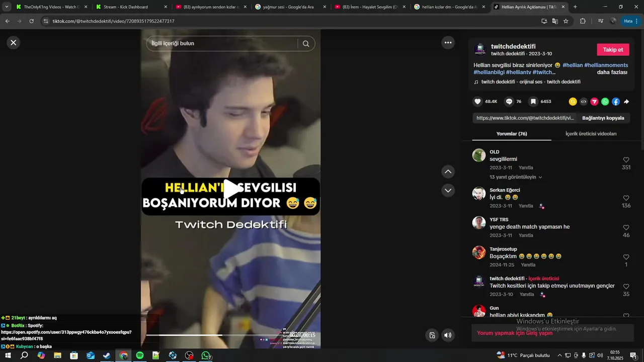Viewport: 644px width, 362px height.
Task: Open the three-dot more options menu on video
Action: coord(448,43)
